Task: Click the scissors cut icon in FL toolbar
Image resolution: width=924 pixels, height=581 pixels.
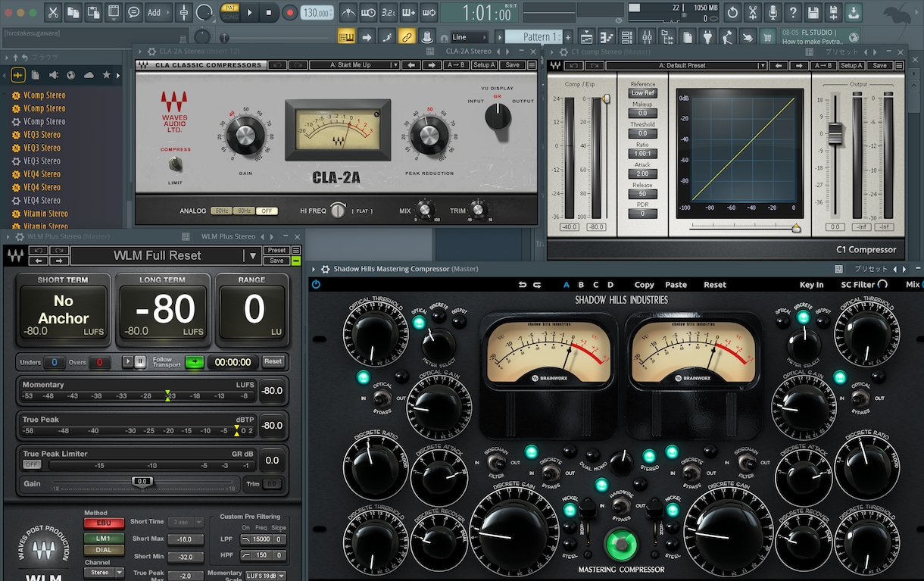Action: click(x=52, y=12)
